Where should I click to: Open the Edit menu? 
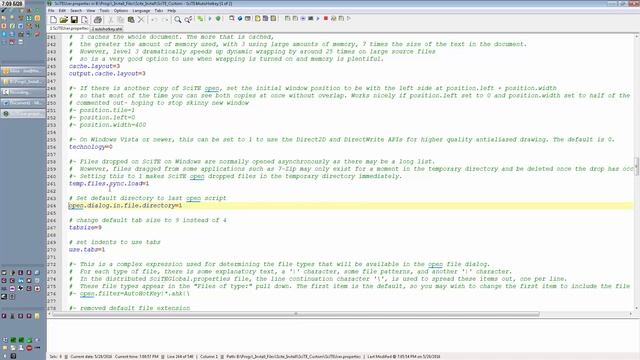(62, 11)
